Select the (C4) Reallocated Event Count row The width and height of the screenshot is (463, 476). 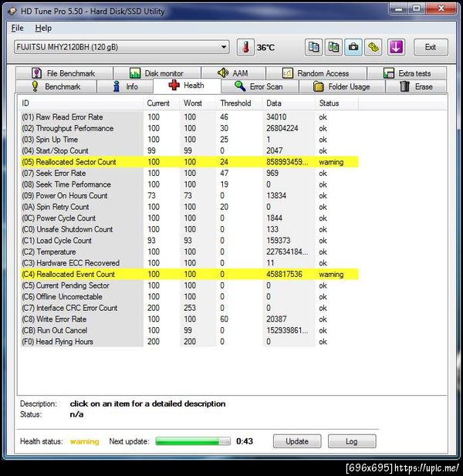pos(190,274)
